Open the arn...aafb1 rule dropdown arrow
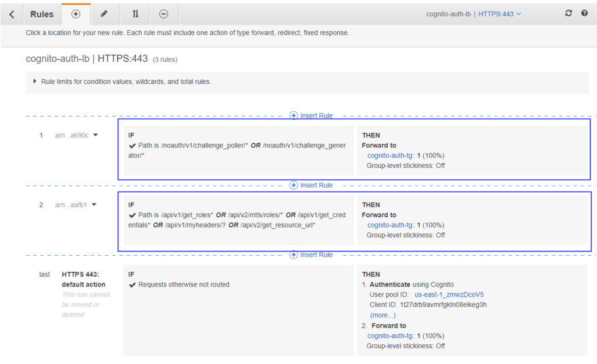This screenshot has height=364, width=597. 94,204
